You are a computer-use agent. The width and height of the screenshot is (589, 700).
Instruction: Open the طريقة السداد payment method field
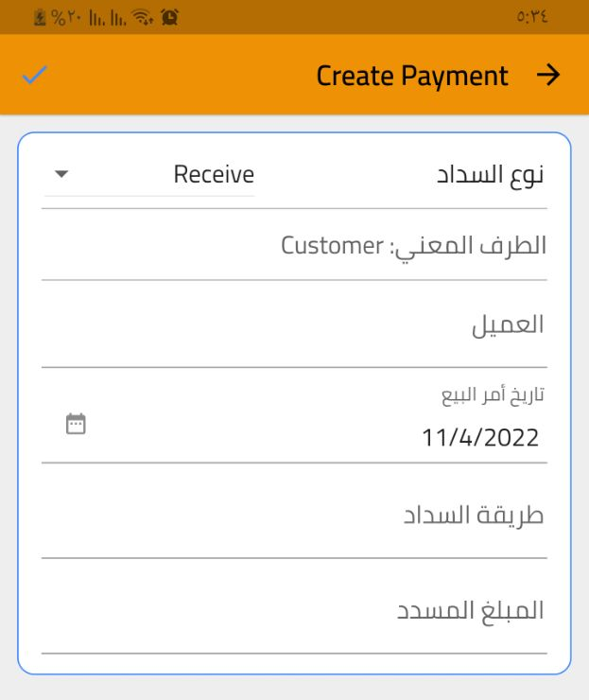(294, 516)
